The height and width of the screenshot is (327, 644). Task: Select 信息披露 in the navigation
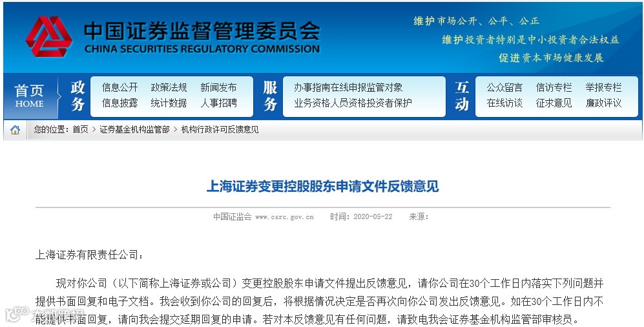point(119,103)
